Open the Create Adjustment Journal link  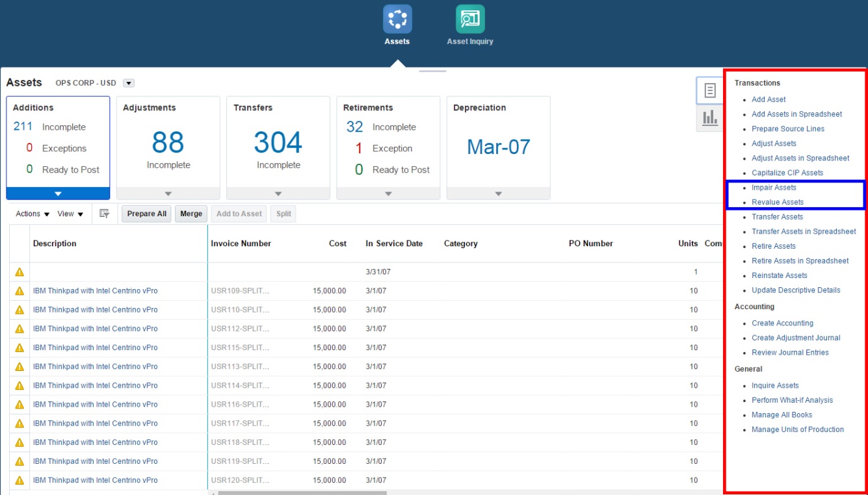pyautogui.click(x=796, y=338)
